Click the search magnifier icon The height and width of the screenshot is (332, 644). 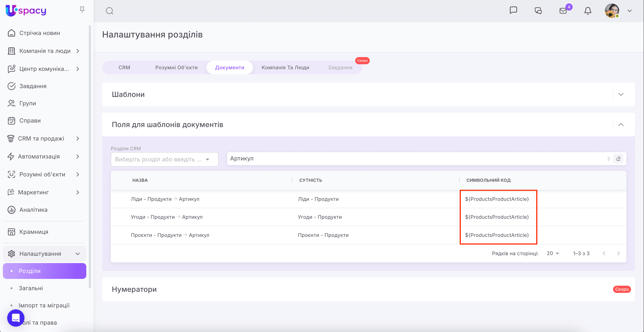click(109, 11)
